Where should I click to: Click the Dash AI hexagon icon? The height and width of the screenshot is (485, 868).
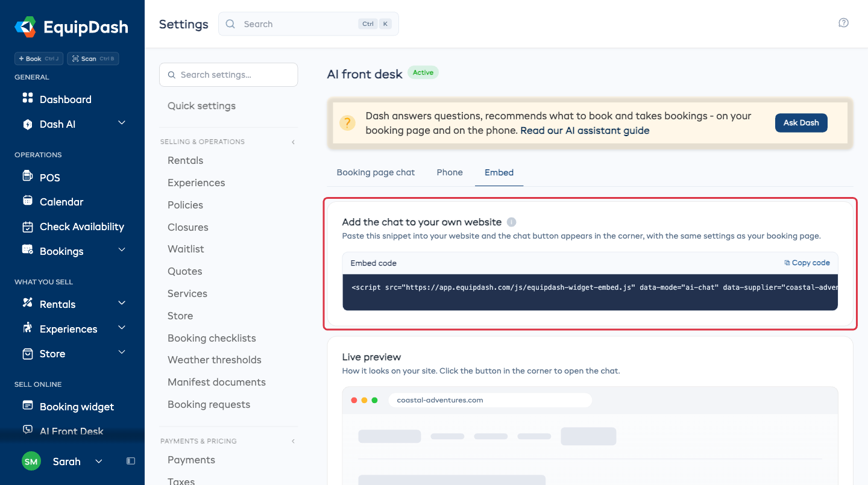click(x=27, y=124)
